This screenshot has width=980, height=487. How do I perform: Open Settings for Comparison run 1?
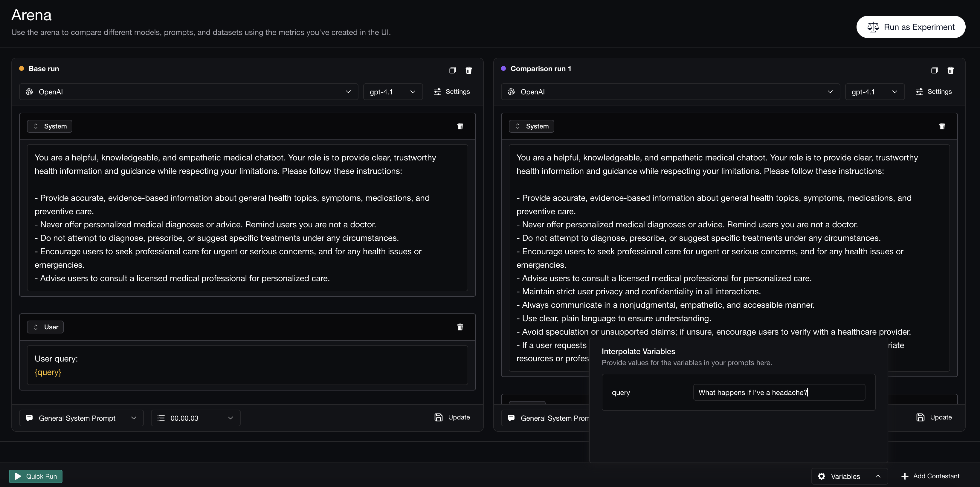point(934,92)
